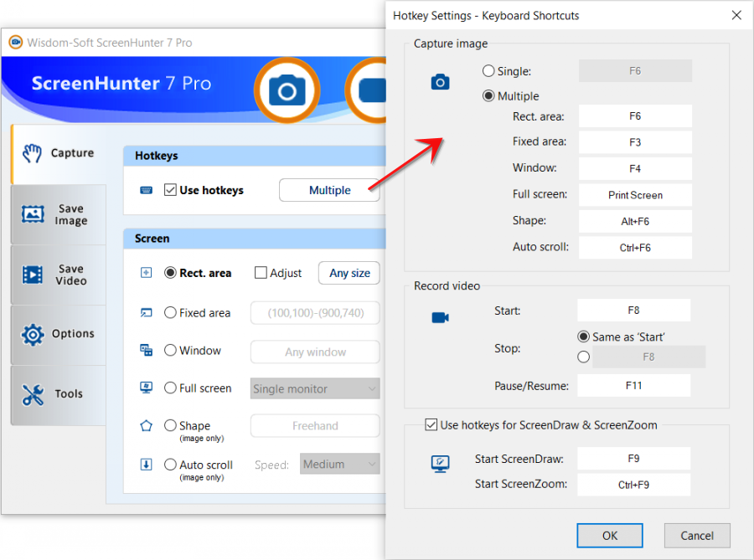
Task: Select the custom Stop hotkey radio button
Action: tap(583, 357)
